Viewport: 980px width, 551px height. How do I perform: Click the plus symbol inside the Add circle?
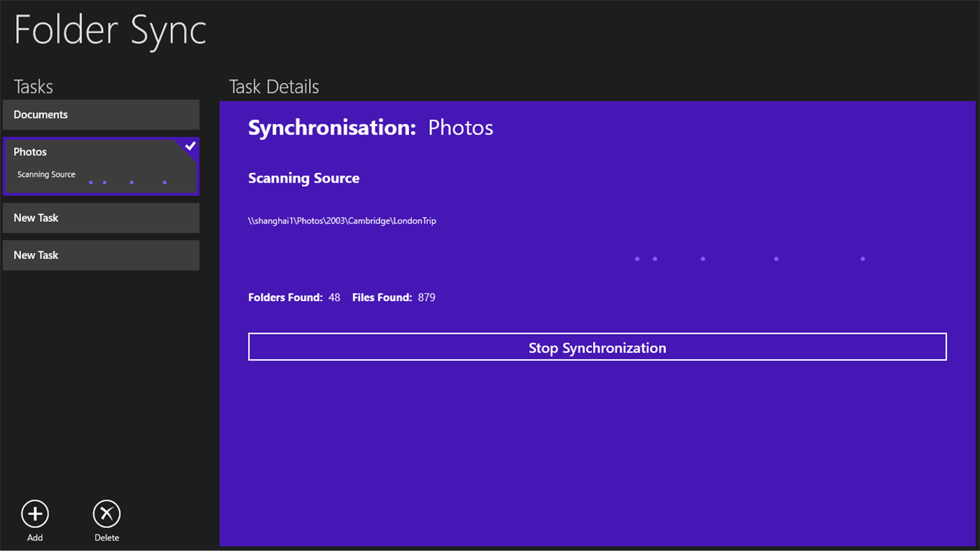(34, 513)
